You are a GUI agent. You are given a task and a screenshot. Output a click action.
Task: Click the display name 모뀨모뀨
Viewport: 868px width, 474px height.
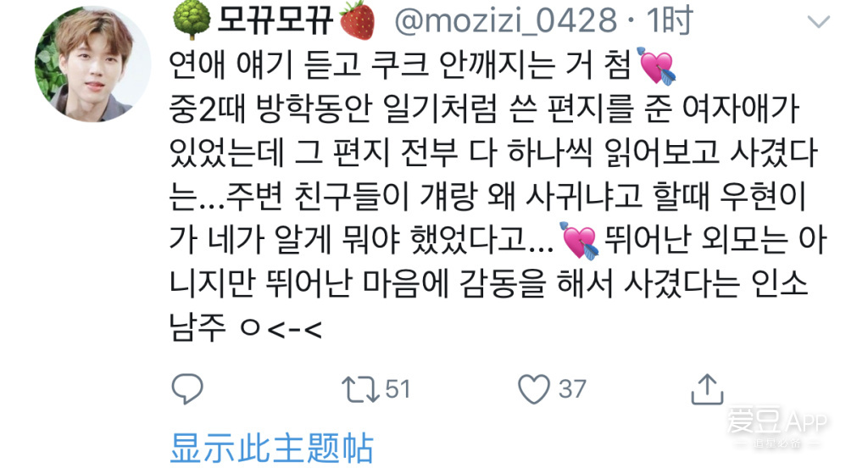tap(275, 20)
